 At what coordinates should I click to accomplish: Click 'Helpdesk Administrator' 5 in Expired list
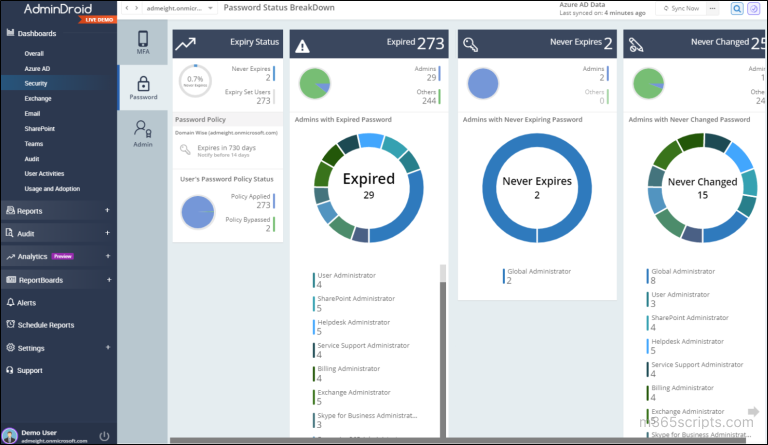[352, 327]
